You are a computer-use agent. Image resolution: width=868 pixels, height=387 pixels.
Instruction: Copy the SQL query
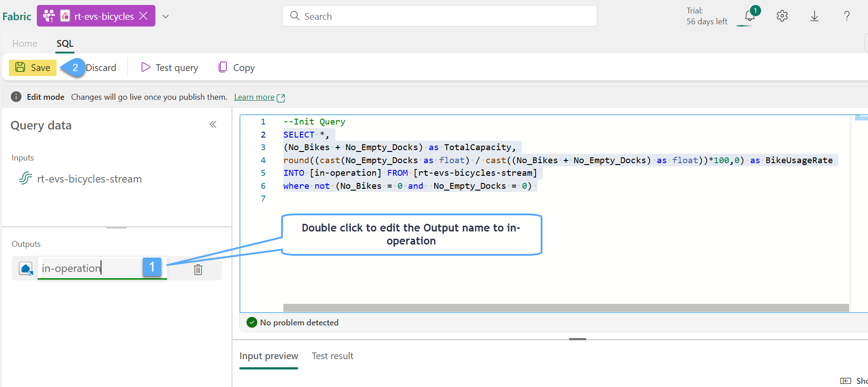(237, 67)
